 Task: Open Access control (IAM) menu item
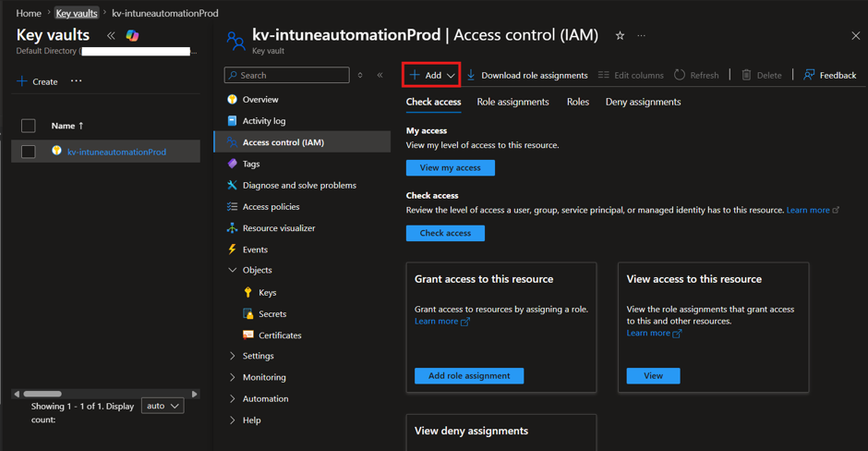(x=302, y=141)
